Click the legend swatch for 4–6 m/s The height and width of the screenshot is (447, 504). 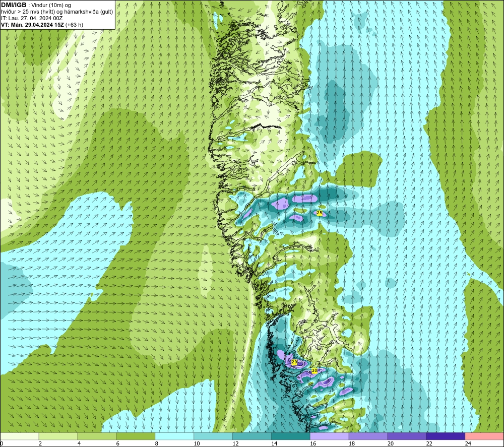(x=97, y=436)
